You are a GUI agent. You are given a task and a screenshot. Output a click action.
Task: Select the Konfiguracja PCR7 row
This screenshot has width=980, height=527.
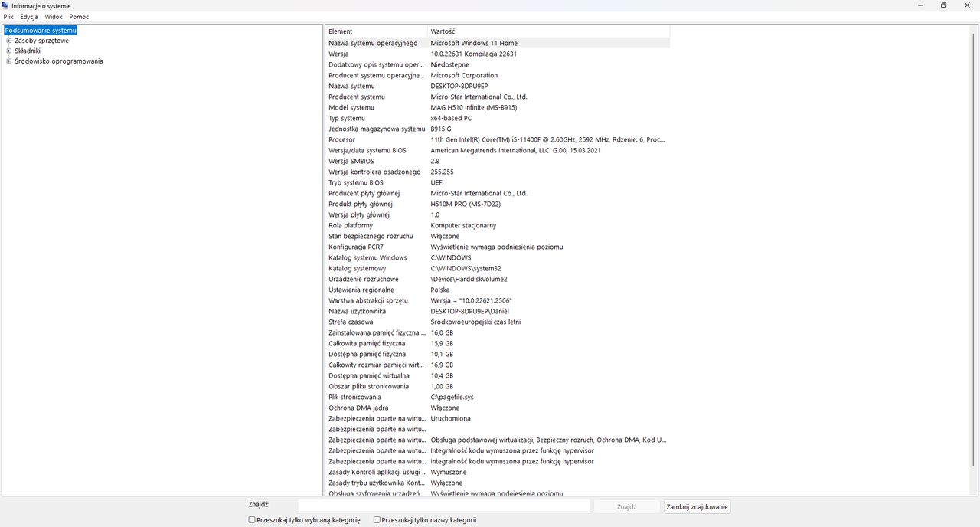pyautogui.click(x=498, y=247)
